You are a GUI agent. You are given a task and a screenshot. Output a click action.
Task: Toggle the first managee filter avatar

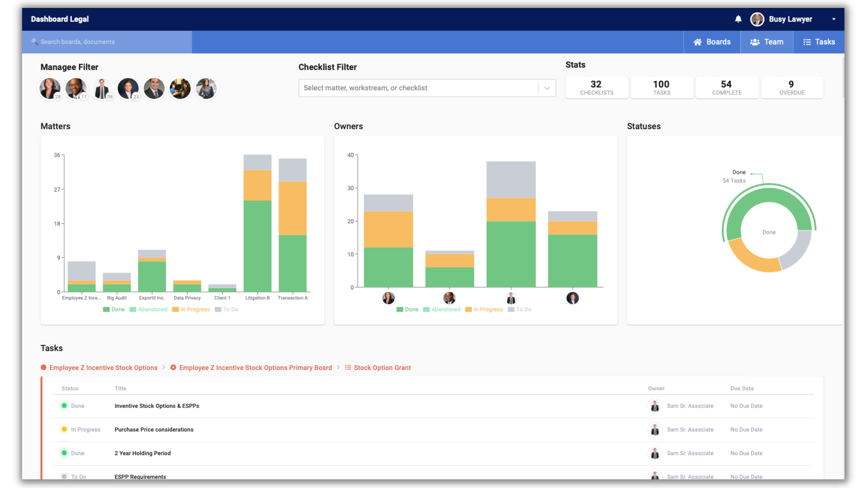(49, 88)
